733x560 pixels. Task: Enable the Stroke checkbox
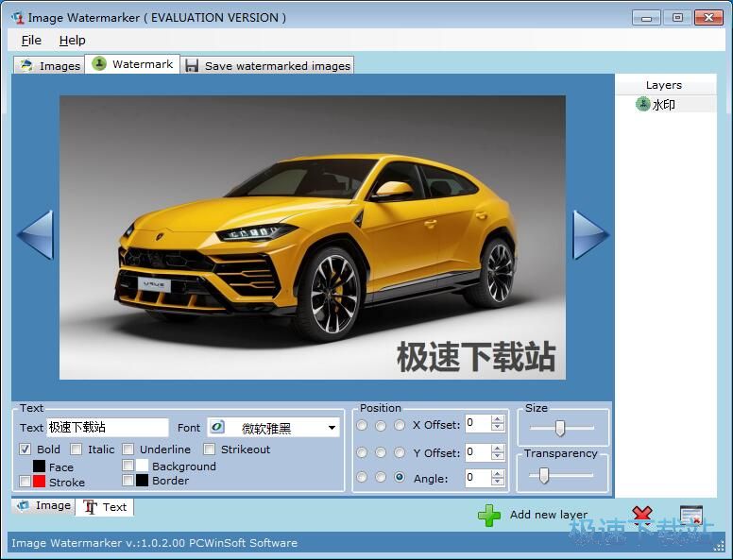(26, 482)
